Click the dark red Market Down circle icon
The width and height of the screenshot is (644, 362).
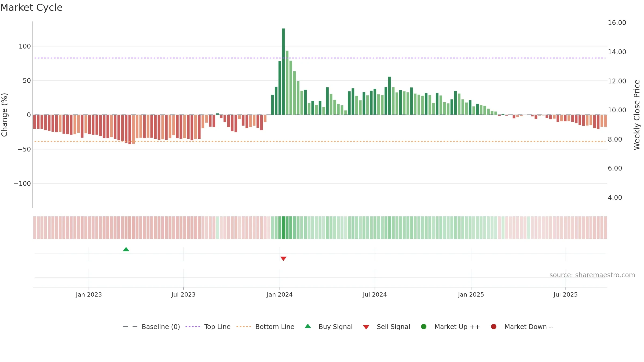coord(493,326)
